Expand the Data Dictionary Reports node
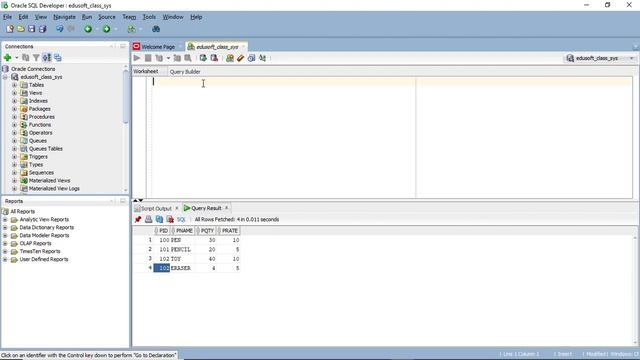This screenshot has width=640, height=360. point(5,227)
